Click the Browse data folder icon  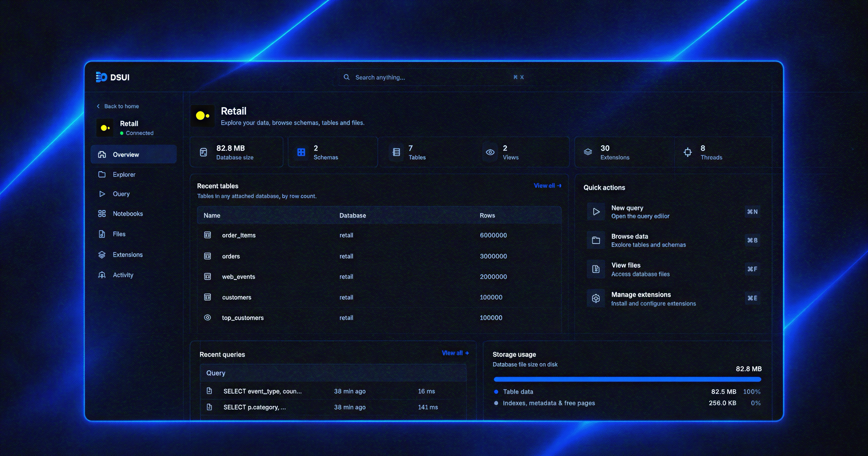click(596, 240)
